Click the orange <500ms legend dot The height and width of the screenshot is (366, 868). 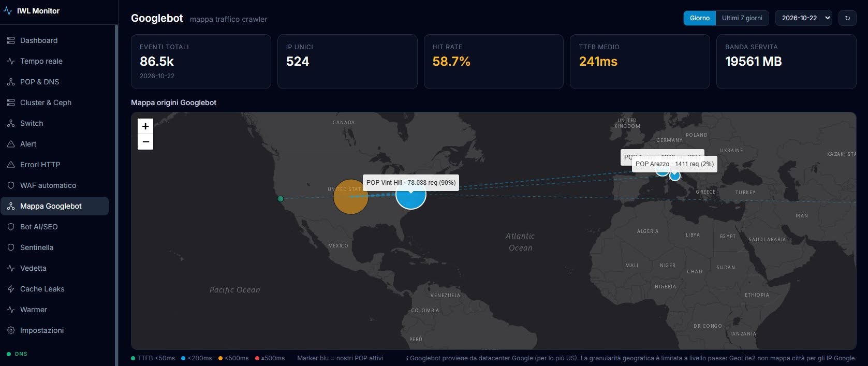tap(220, 358)
